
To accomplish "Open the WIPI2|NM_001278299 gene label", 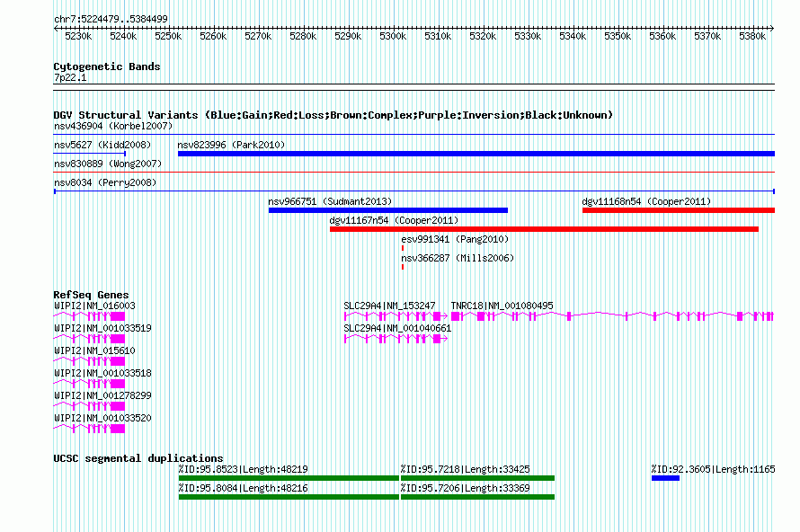I will tap(102, 395).
